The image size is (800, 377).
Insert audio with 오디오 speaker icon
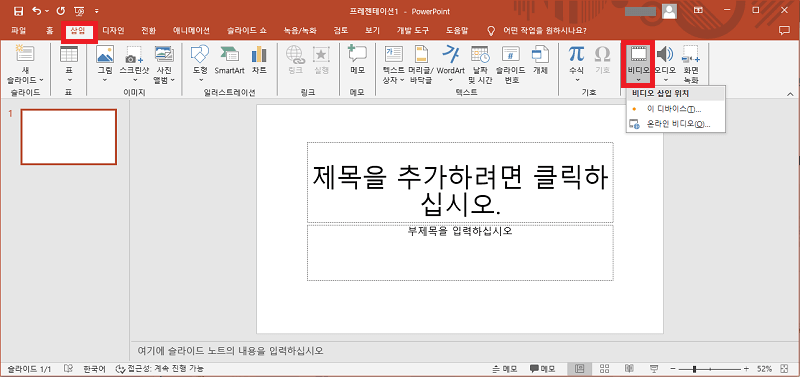coord(665,54)
